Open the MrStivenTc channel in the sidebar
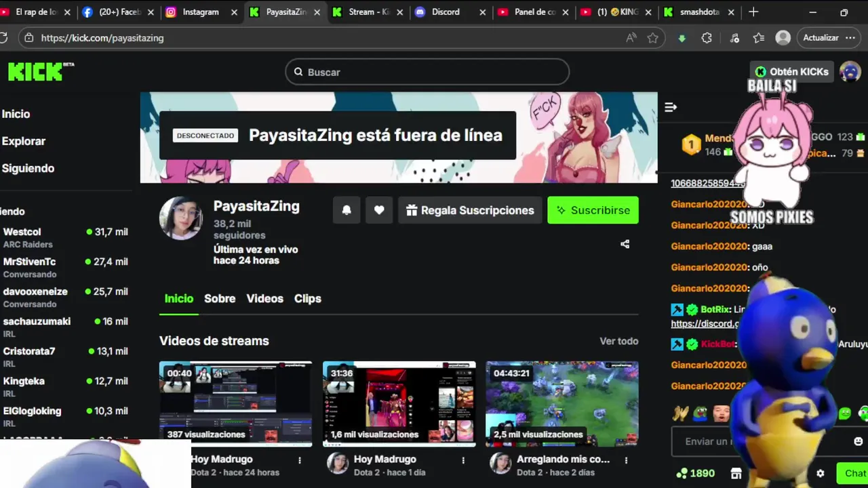 pos(65,267)
